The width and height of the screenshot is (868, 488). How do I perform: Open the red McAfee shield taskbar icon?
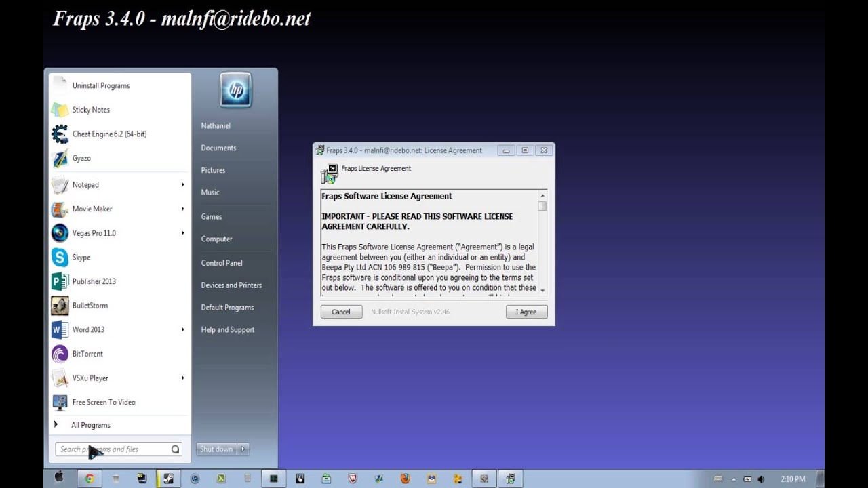(353, 479)
